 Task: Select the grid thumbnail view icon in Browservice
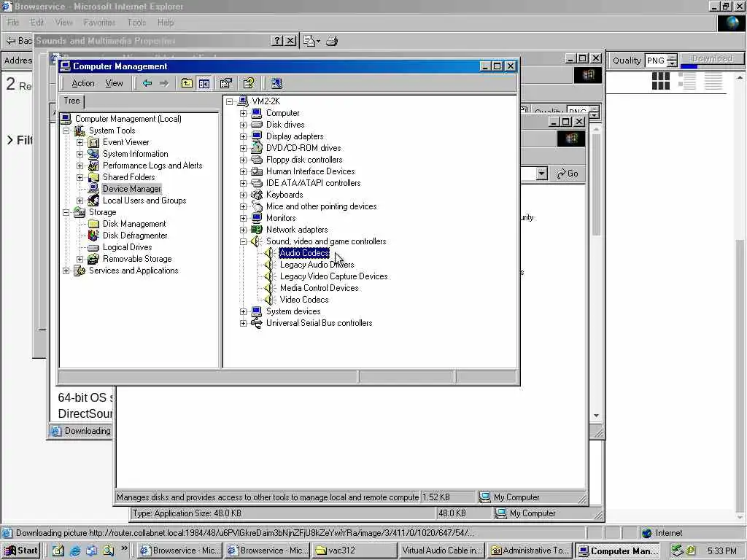[x=661, y=81]
